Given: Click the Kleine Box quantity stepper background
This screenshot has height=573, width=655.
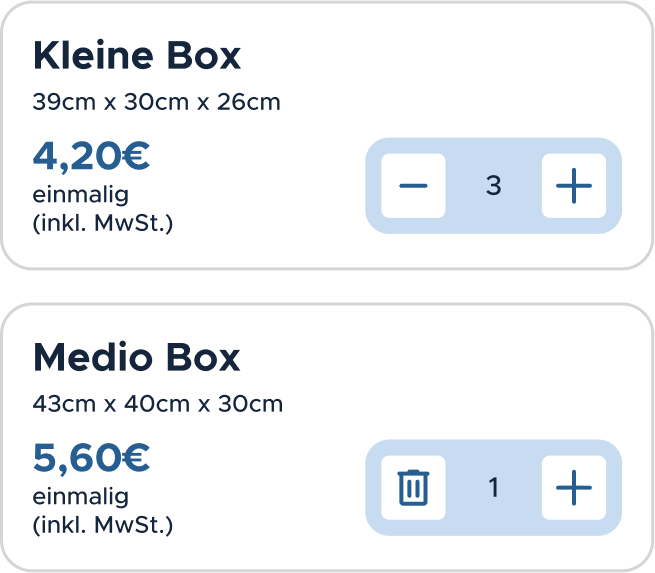Looking at the screenshot, I should coord(493,226).
